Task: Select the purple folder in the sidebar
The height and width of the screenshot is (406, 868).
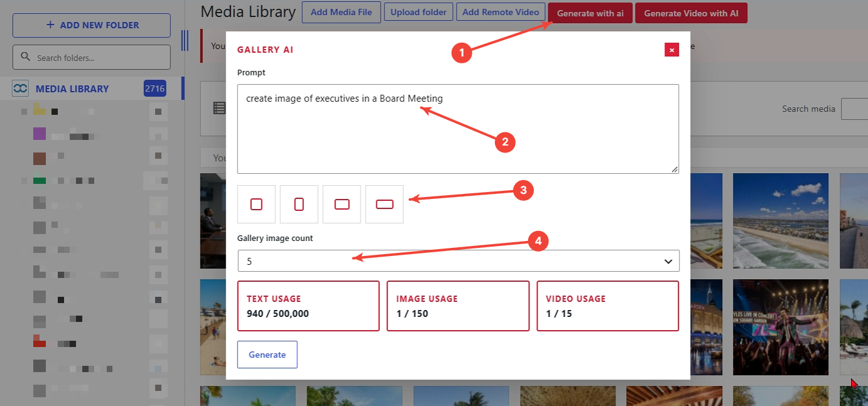Action: pos(40,134)
